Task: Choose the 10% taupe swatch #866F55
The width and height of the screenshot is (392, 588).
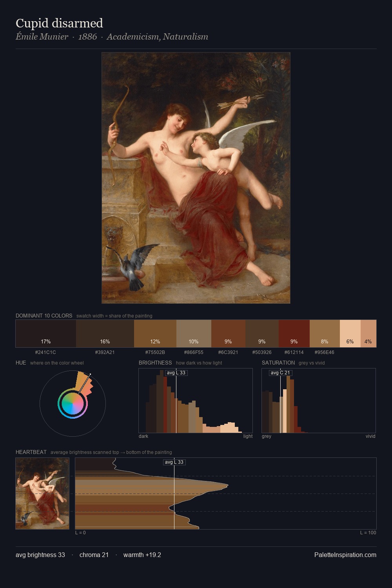Action: click(194, 334)
